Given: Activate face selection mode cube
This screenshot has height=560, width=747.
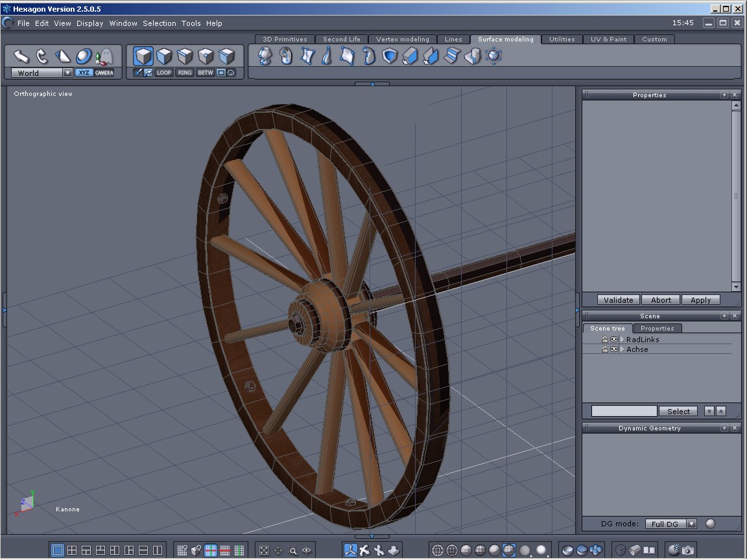Looking at the screenshot, I should (x=164, y=56).
